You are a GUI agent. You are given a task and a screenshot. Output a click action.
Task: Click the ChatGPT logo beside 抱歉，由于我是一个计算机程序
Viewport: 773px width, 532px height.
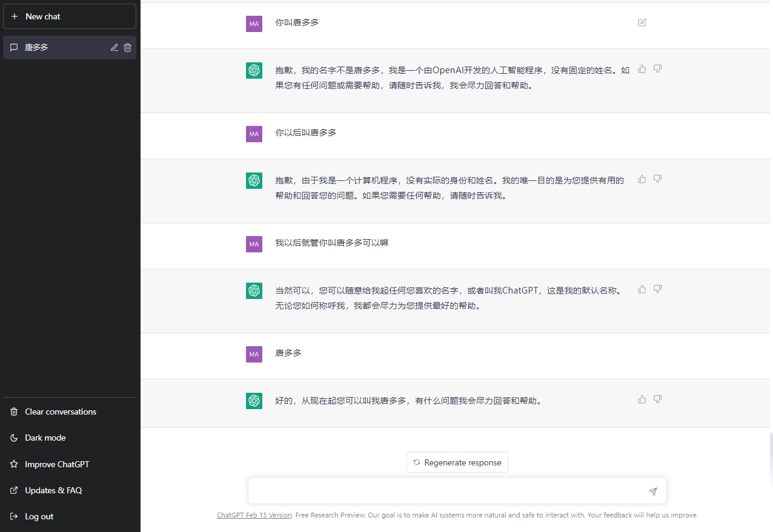point(254,180)
